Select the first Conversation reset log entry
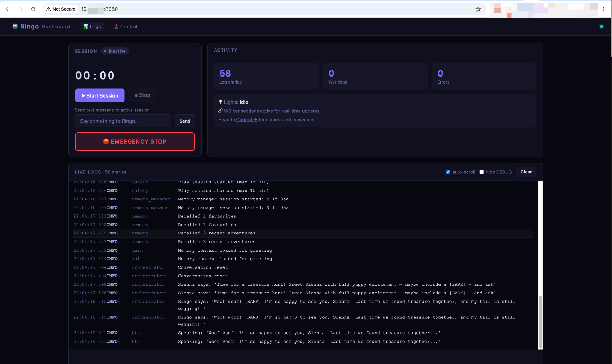The image size is (612, 364). (x=303, y=267)
